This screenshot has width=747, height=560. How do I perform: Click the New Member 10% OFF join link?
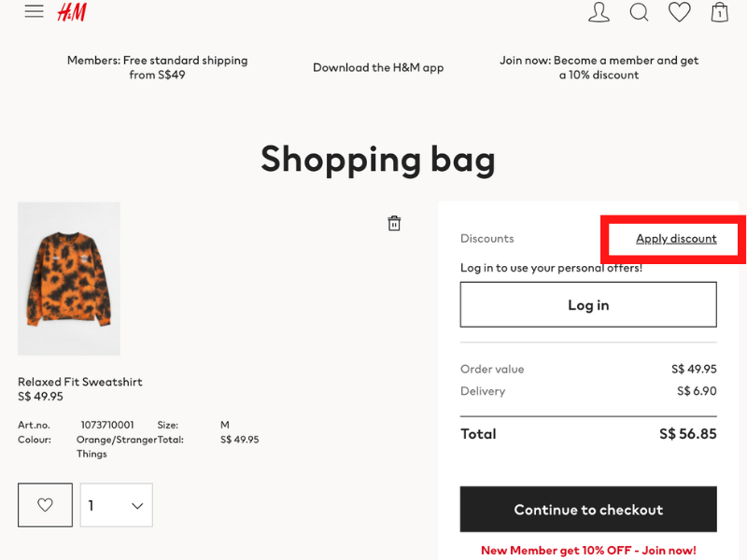click(588, 551)
